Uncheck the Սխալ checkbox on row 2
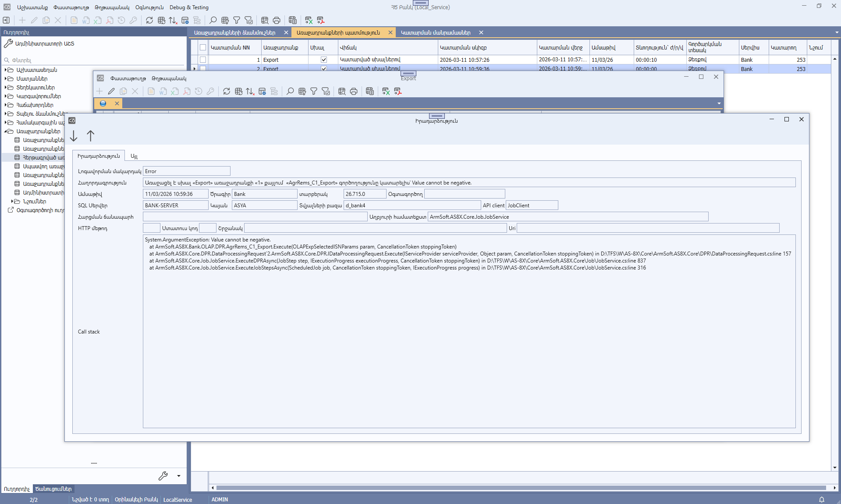The height and width of the screenshot is (504, 841). [x=323, y=69]
